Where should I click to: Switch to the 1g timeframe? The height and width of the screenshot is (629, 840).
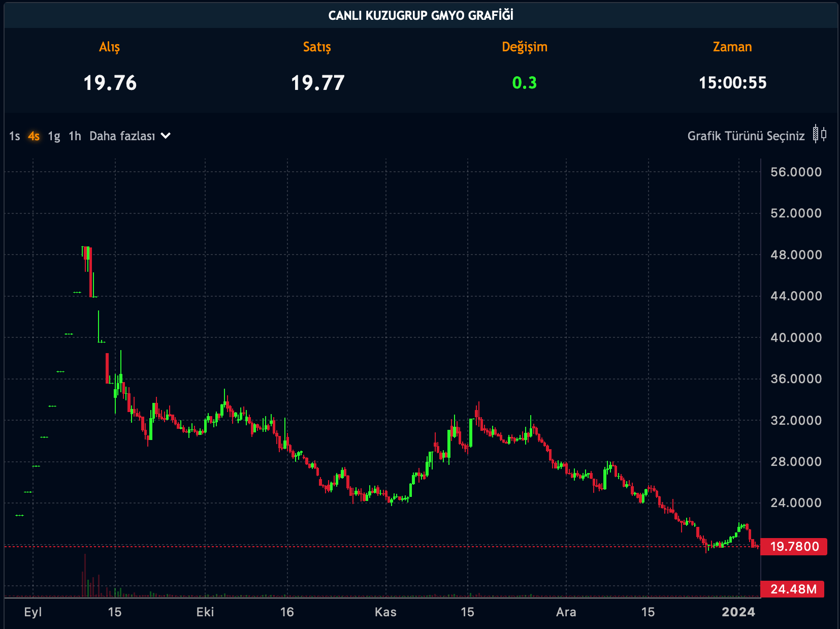54,136
